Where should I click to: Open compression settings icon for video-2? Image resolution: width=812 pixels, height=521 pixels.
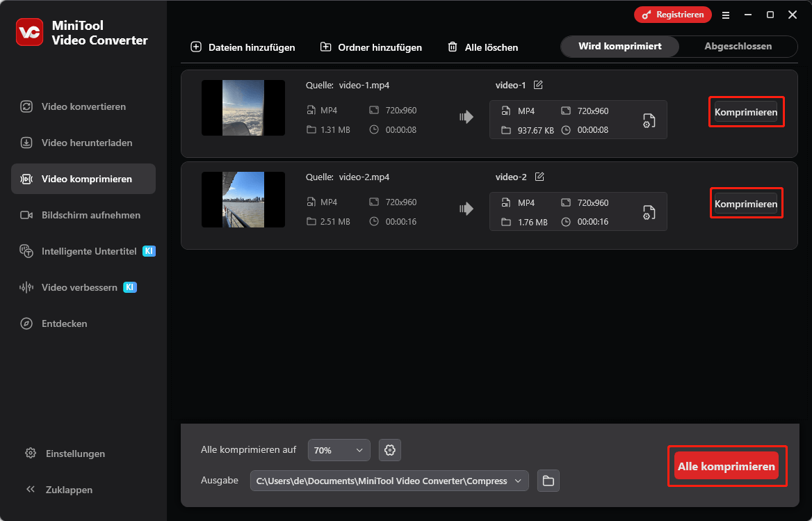coord(649,212)
